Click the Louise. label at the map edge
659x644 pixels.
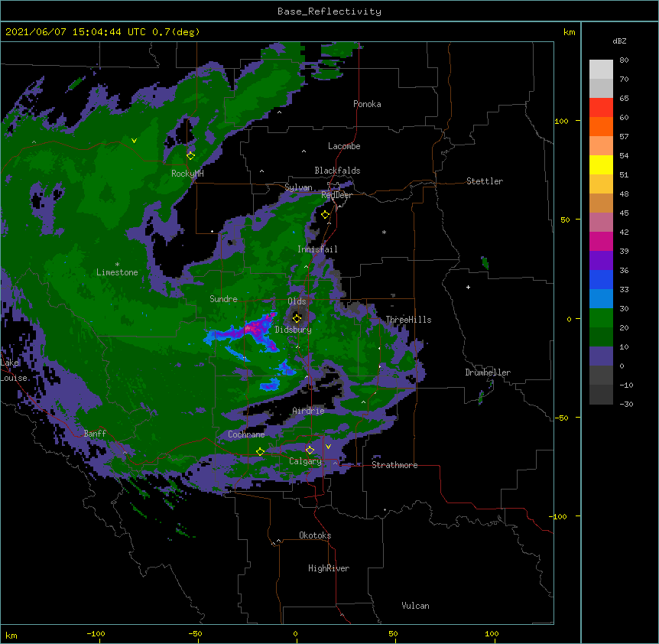(x=15, y=378)
